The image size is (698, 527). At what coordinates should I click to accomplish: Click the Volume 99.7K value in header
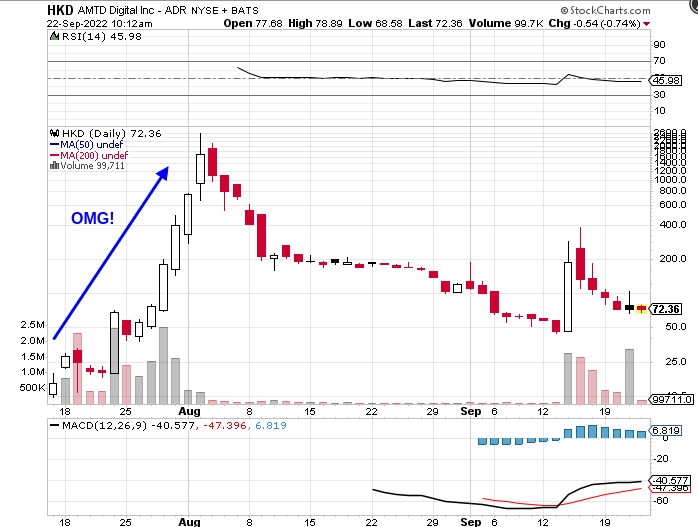pyautogui.click(x=506, y=24)
